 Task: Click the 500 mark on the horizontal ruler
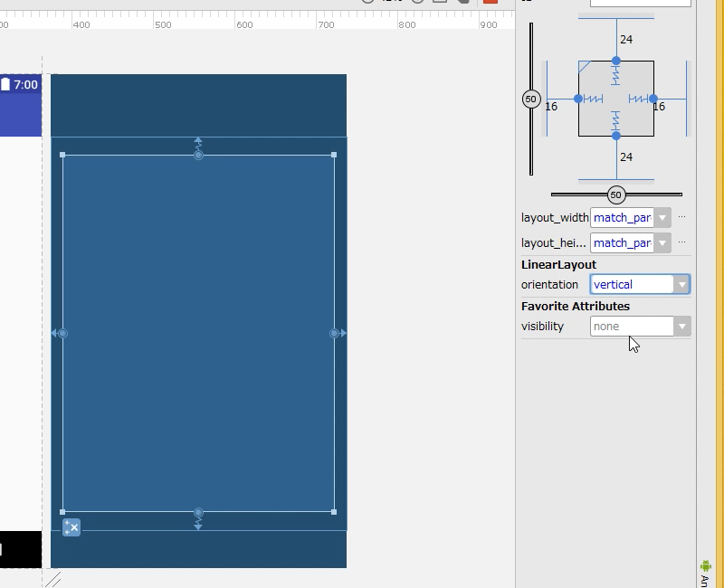click(163, 25)
